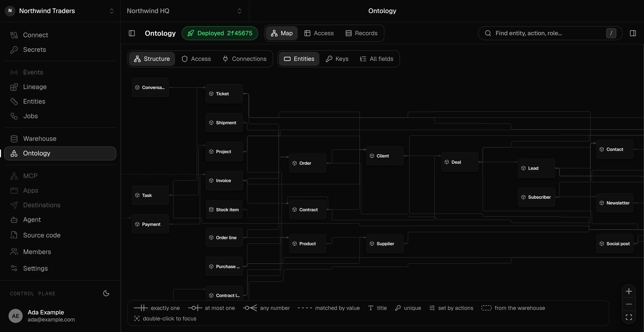This screenshot has height=332, width=644.
Task: Open the Ada Example user profile
Action: point(60,316)
